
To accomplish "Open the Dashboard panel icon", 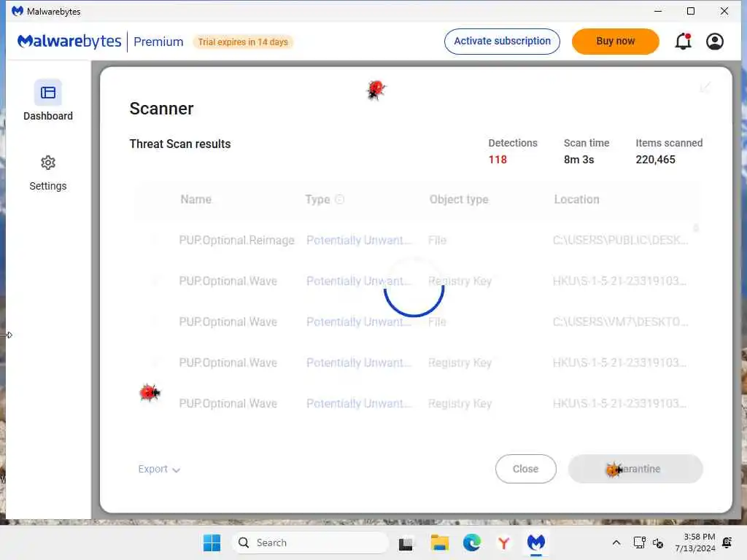I will point(47,93).
